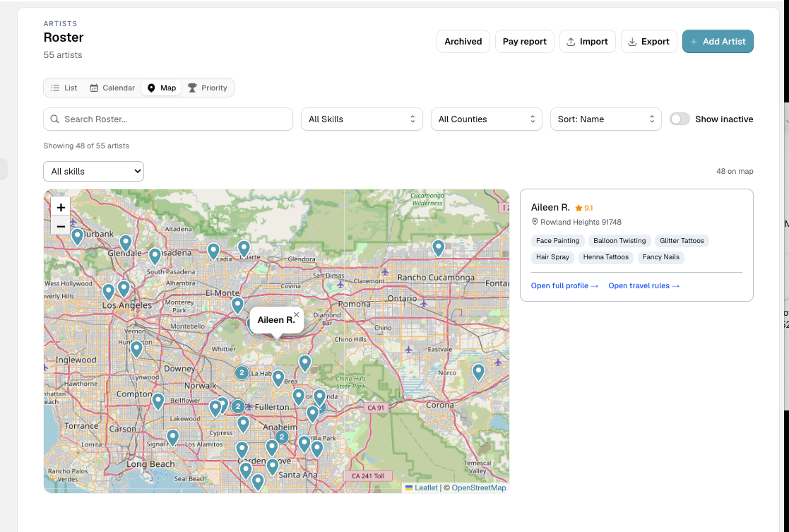Click the cluster marker near La Habra
789x532 pixels.
click(242, 372)
